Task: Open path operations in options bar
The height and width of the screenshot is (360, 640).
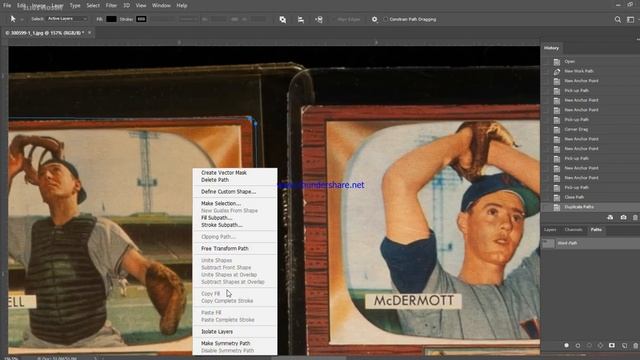Action: tap(282, 19)
